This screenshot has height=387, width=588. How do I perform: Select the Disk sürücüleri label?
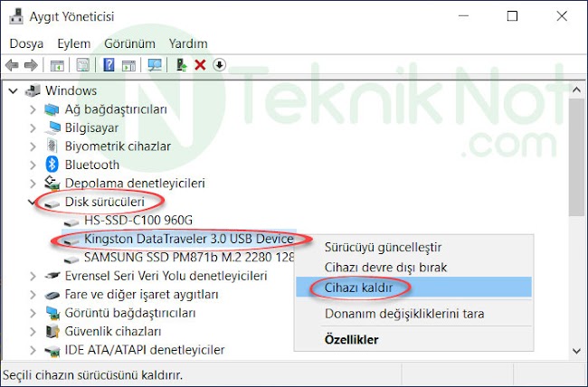104,202
